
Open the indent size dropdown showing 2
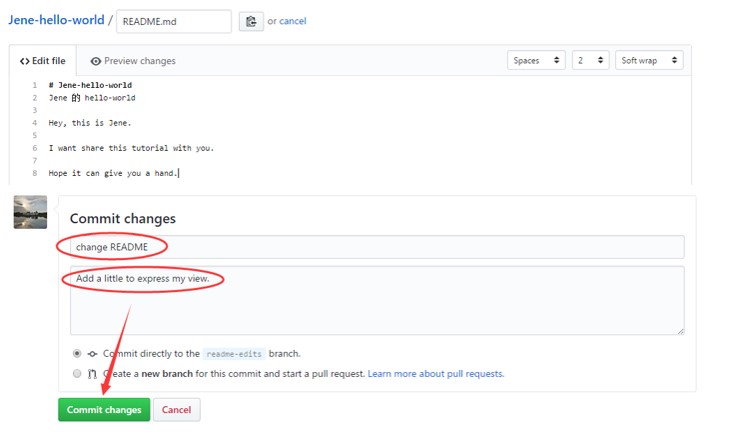(x=590, y=61)
